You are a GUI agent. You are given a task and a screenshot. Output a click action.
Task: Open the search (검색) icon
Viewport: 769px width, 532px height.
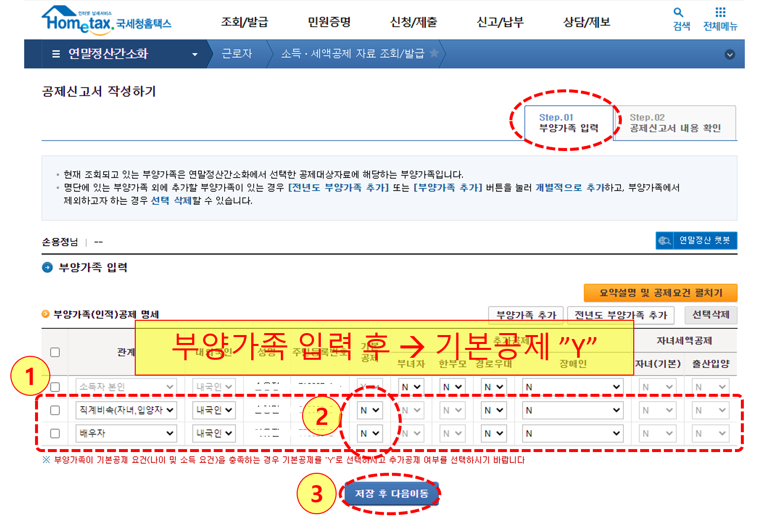coord(678,12)
